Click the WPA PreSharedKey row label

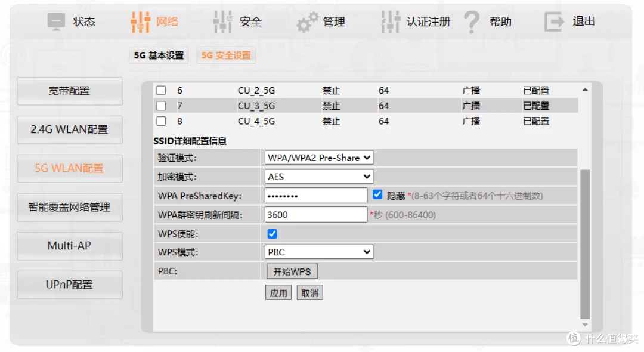click(200, 196)
